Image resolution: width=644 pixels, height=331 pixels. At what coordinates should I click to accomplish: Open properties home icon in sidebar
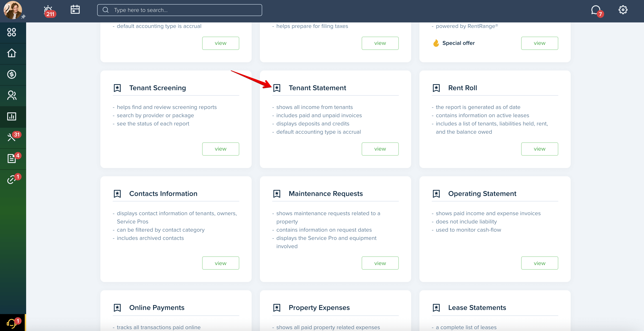[x=12, y=53]
